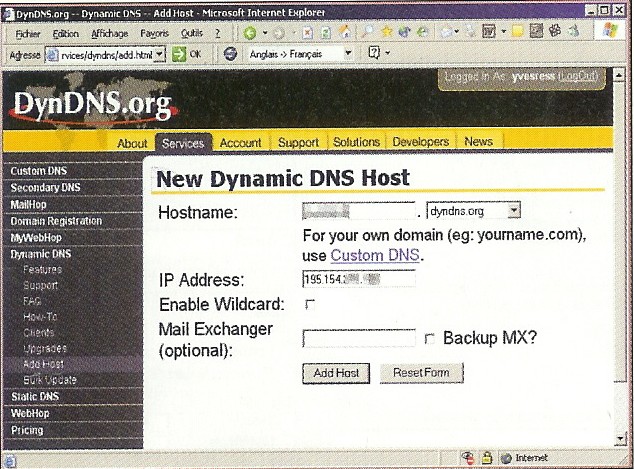
Task: Switch to the Services tab
Action: coord(183,143)
